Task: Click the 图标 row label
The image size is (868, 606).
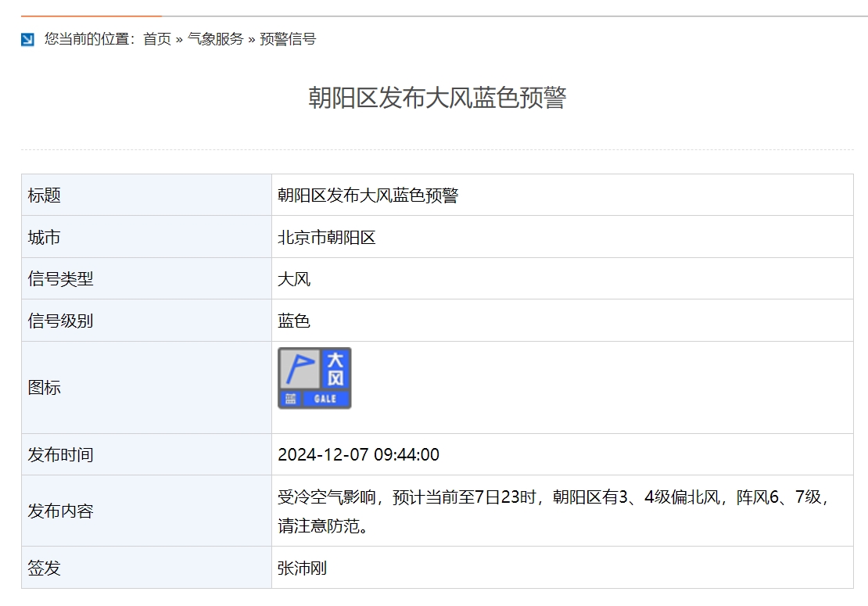Action: coord(45,387)
